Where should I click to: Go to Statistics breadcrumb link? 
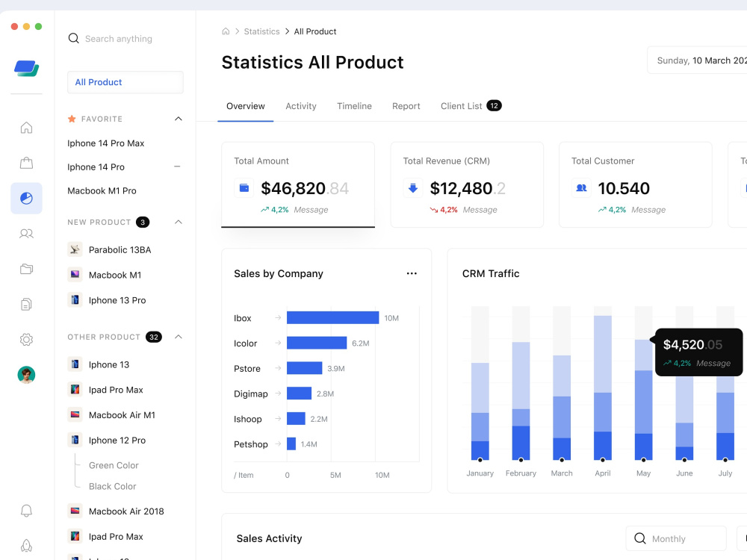[261, 31]
